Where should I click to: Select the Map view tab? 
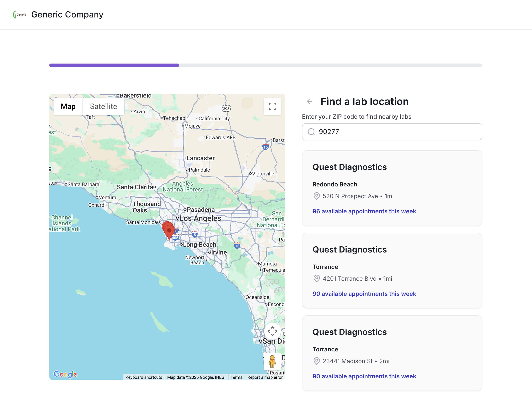point(68,106)
